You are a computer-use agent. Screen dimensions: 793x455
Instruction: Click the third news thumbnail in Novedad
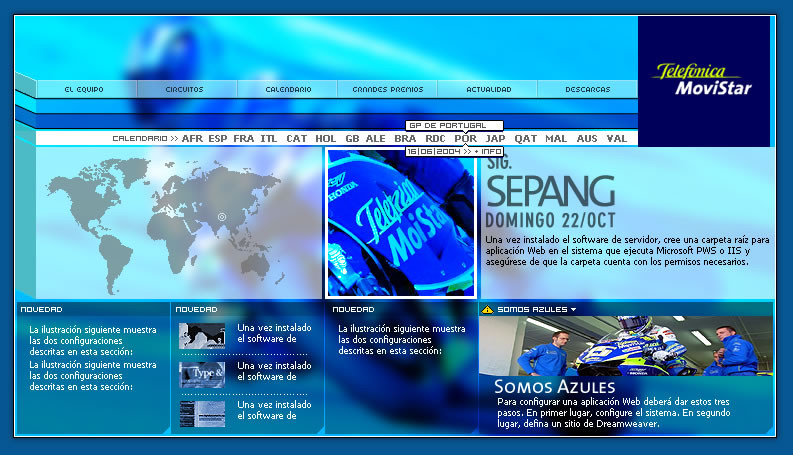coord(202,414)
